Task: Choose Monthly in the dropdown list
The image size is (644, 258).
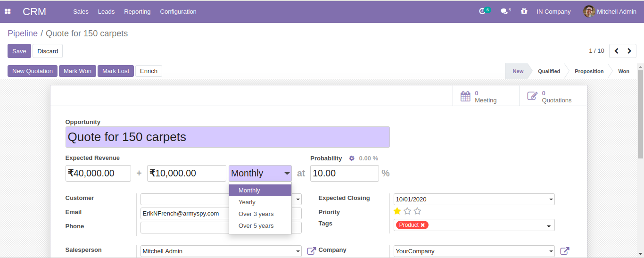Action: [260, 191]
